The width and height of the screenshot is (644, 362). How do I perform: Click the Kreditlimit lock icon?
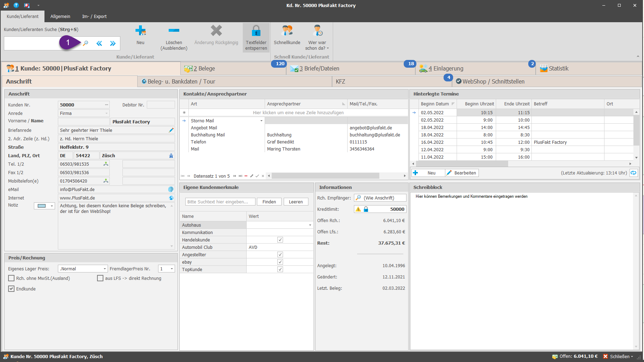(366, 209)
